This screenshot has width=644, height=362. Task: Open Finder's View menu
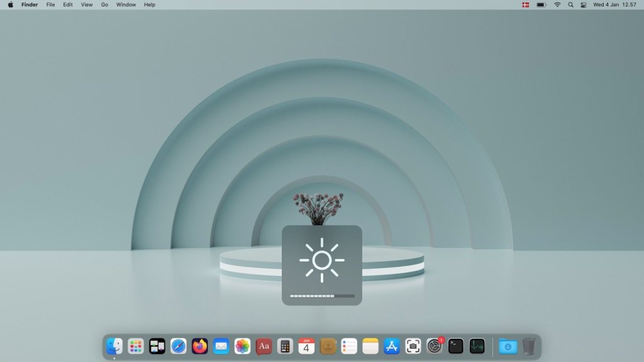click(x=86, y=4)
